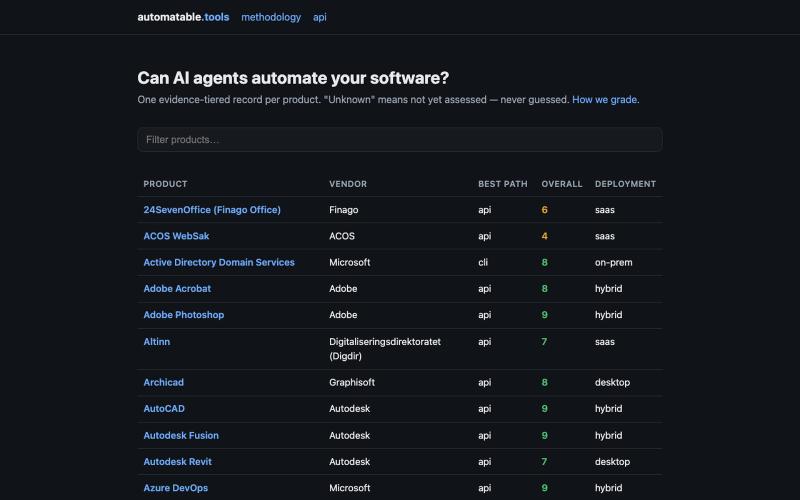Click the cli best path cell
Screen dimensions: 800x500
coord(483,262)
